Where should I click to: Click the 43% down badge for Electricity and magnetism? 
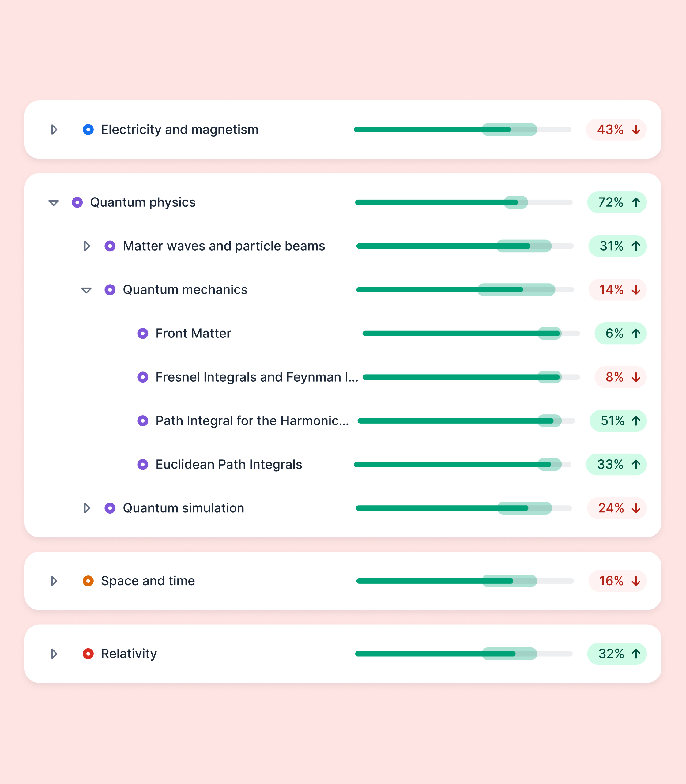click(x=616, y=130)
